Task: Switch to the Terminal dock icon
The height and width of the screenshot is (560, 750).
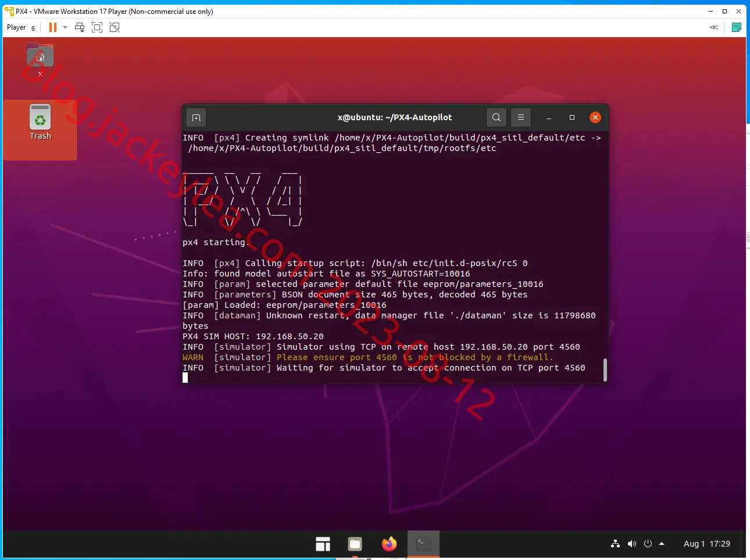Action: (423, 544)
